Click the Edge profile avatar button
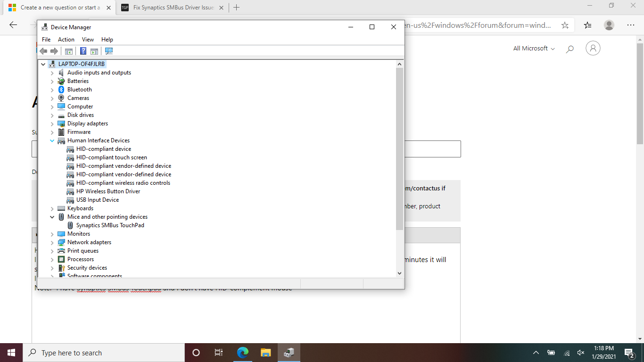This screenshot has width=644, height=362. click(609, 25)
